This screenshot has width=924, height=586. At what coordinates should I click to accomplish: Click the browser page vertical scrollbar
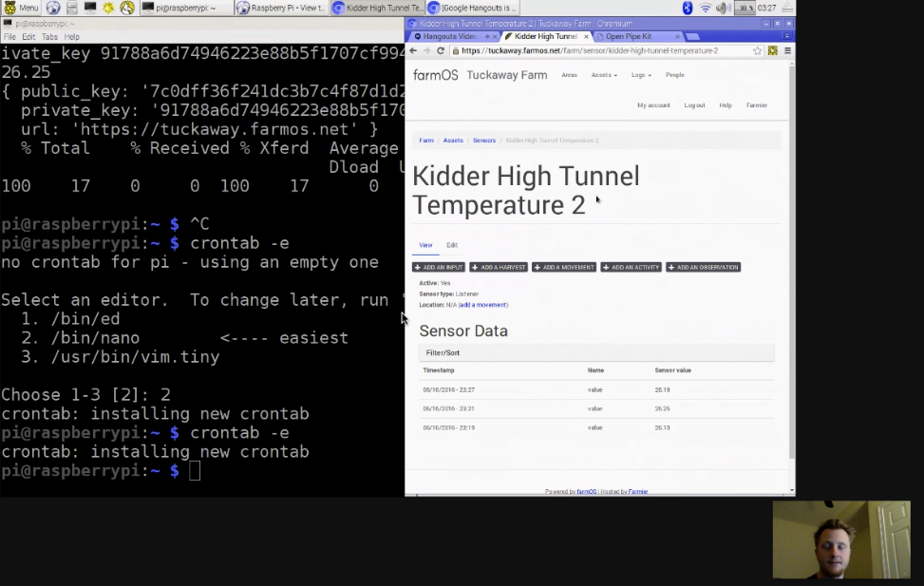point(791,262)
